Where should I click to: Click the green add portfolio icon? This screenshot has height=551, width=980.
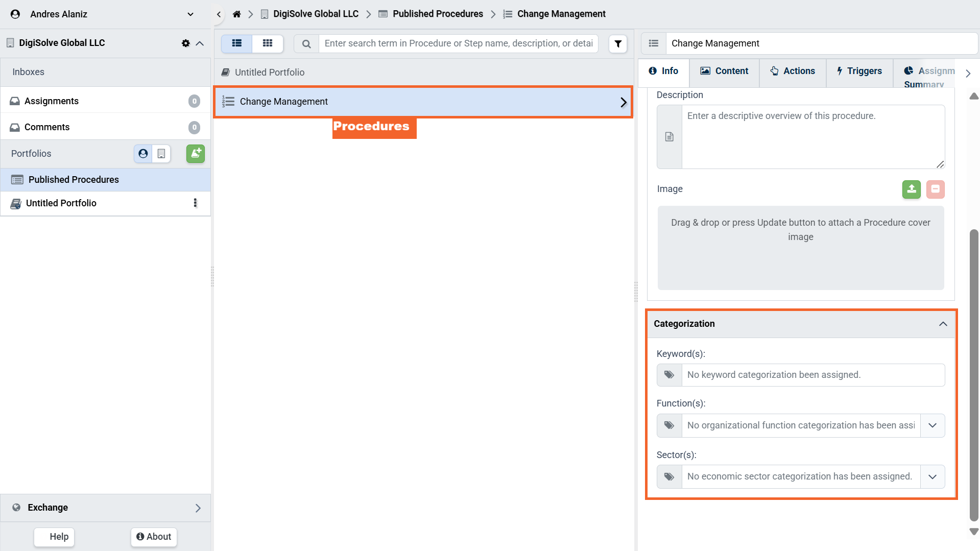[195, 154]
